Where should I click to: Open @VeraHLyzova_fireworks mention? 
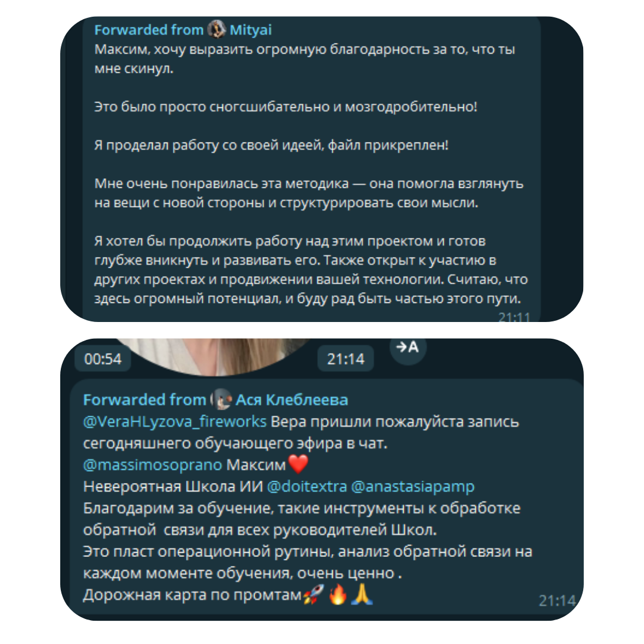(x=175, y=422)
